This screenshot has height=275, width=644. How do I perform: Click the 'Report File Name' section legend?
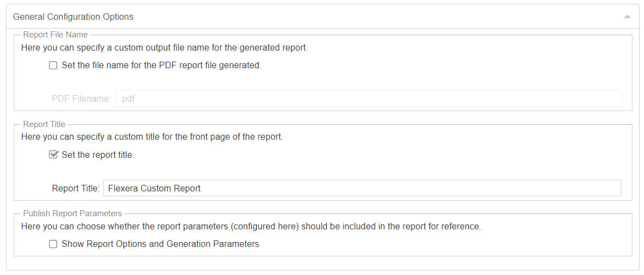tap(55, 35)
